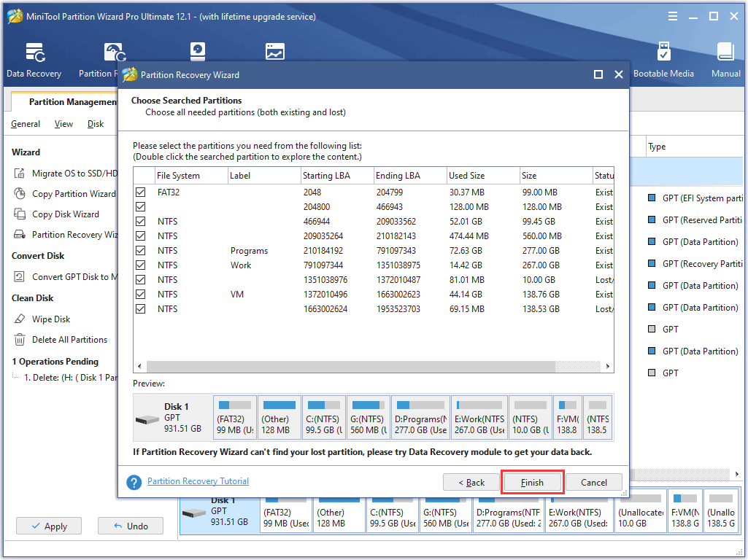The height and width of the screenshot is (560, 748).
Task: Select GPT (Reserved Partition) row
Action: tap(695, 219)
